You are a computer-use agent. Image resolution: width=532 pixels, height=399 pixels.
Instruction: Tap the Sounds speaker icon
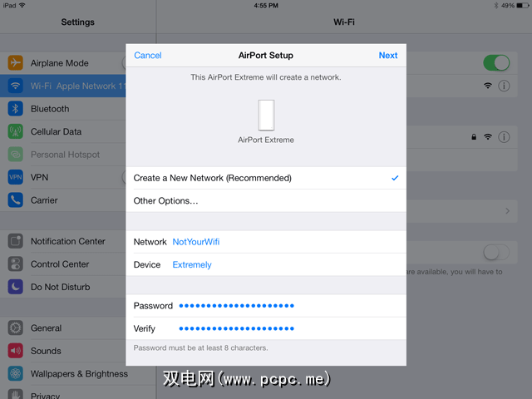tap(15, 351)
